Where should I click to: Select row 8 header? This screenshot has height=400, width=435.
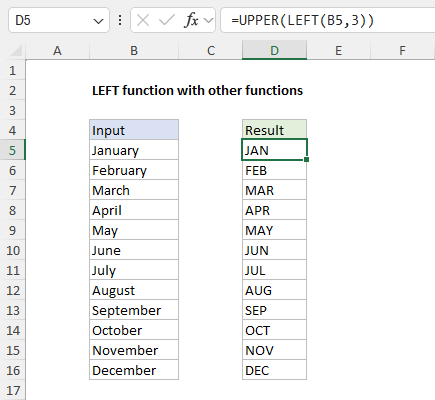click(x=13, y=210)
